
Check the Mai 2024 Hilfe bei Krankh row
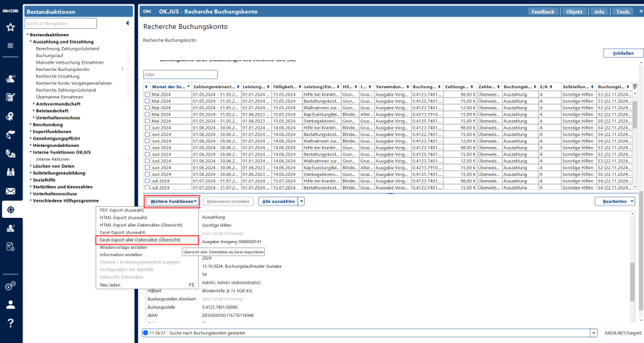click(x=147, y=95)
